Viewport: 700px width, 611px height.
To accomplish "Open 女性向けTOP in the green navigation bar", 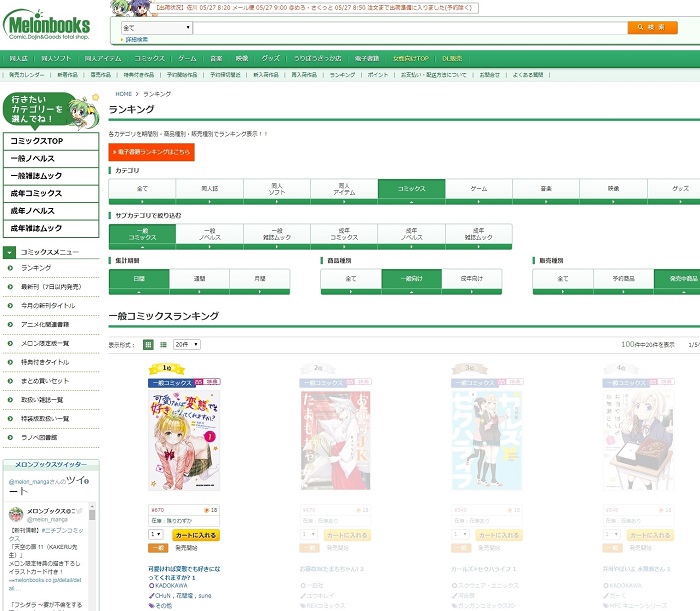I will point(411,58).
